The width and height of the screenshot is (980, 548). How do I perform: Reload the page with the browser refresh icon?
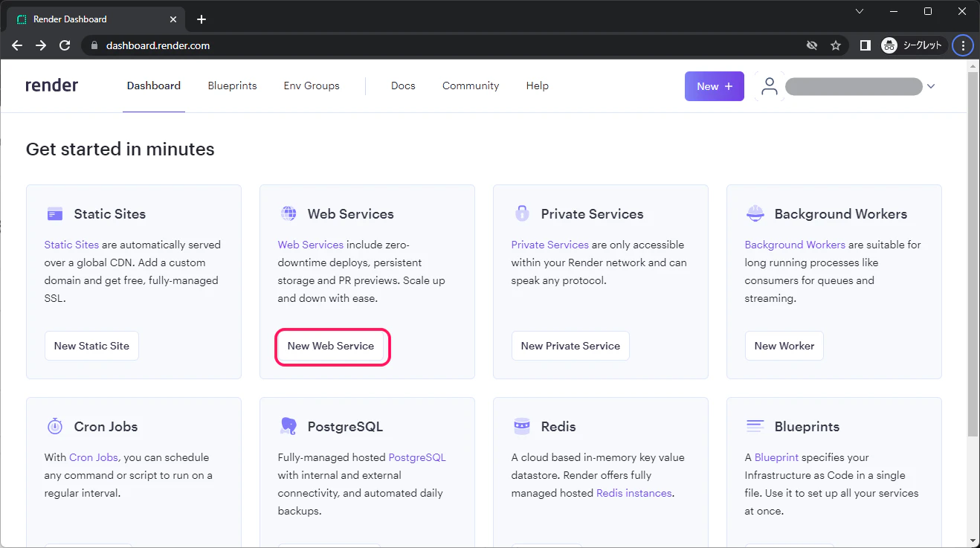click(x=65, y=45)
